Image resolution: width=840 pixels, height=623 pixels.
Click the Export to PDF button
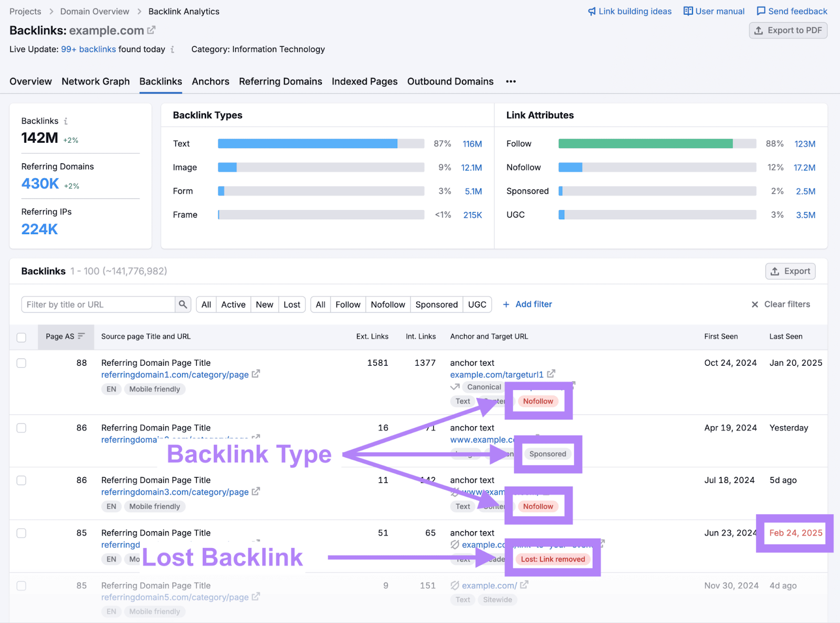(x=787, y=30)
